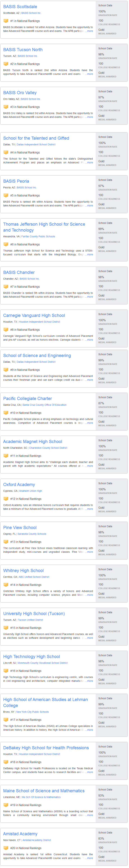Click the #13 National Rankings badge icon
This screenshot has width=129, height=868.
(x=6, y=541)
